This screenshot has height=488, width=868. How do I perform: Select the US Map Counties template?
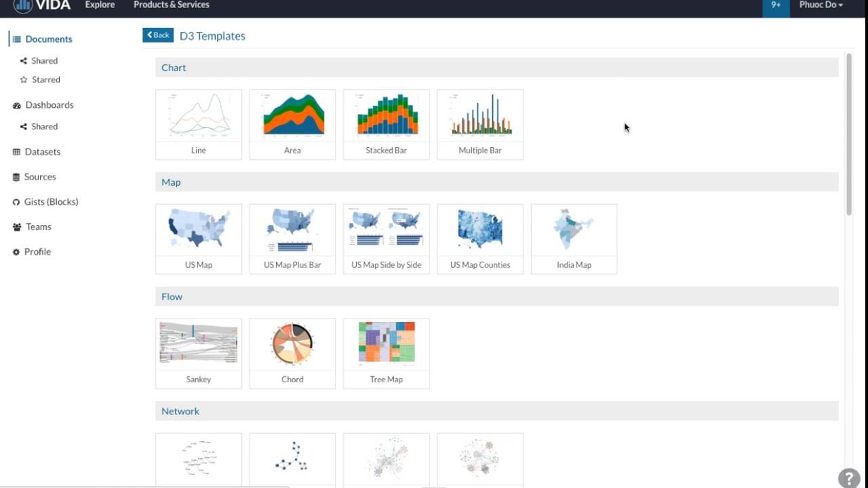[480, 239]
